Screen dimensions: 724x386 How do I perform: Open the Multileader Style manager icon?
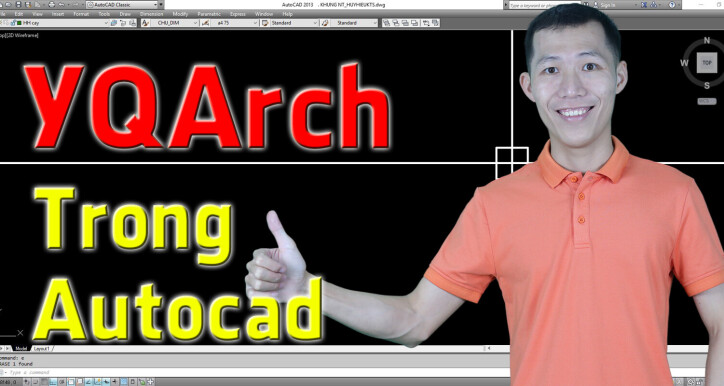[325, 23]
